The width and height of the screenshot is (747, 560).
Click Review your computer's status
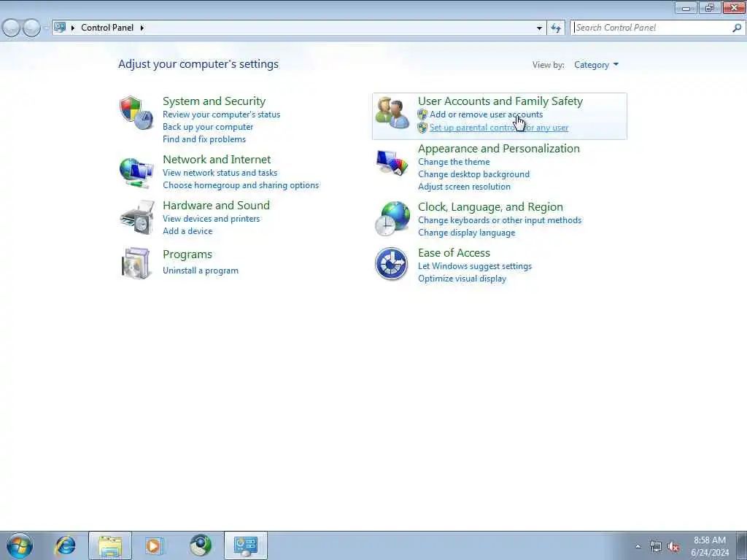(x=221, y=114)
